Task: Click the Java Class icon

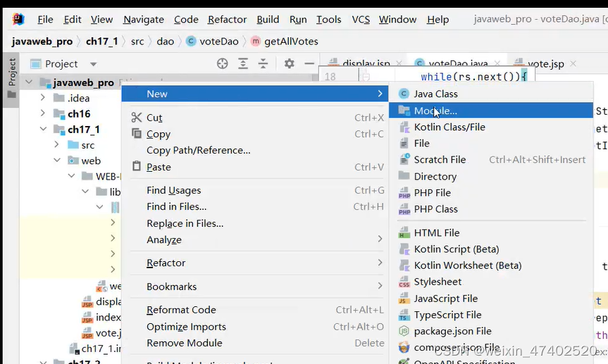Action: [x=404, y=94]
